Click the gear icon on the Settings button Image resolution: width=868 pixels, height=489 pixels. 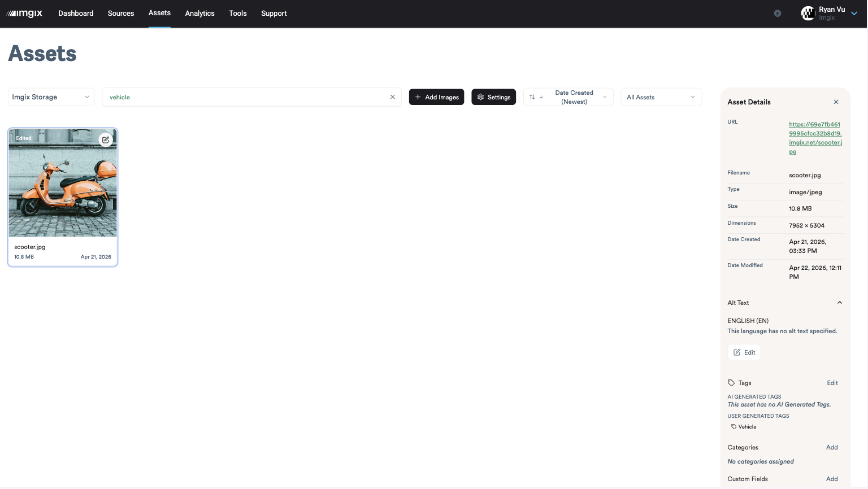pyautogui.click(x=480, y=97)
